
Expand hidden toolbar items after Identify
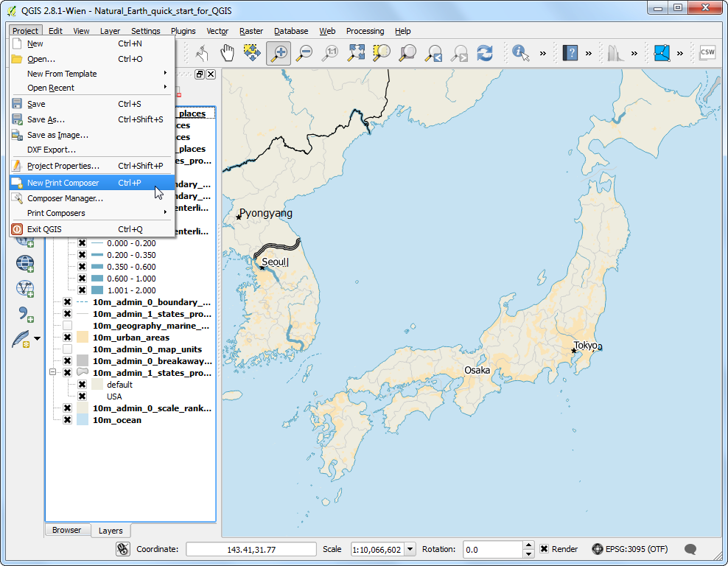click(543, 53)
